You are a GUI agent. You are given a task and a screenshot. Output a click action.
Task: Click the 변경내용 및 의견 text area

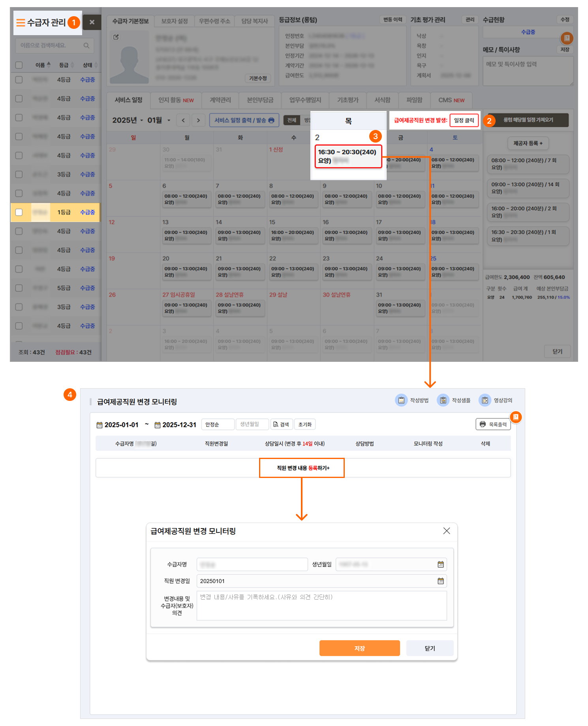pyautogui.click(x=321, y=606)
